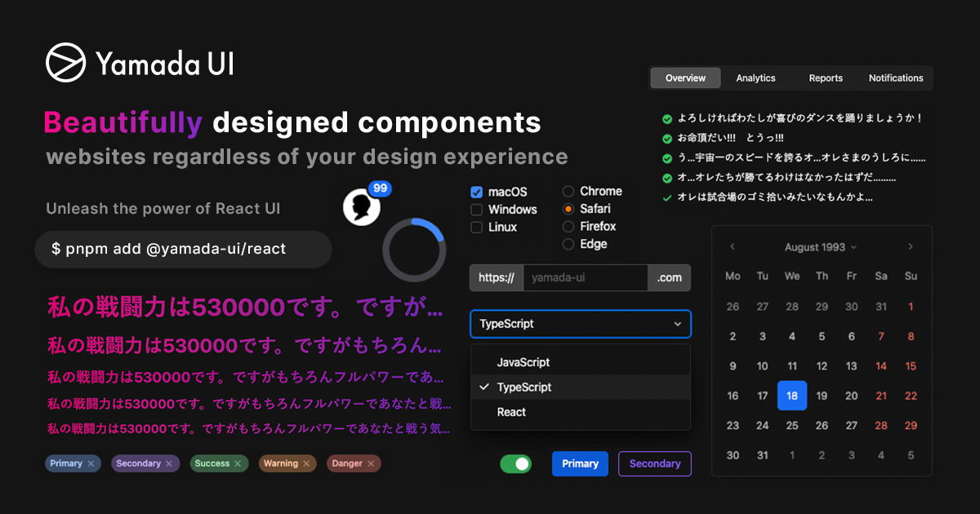Remove the Secondary tag with its X
Image resolution: width=980 pixels, height=514 pixels.
coord(169,464)
